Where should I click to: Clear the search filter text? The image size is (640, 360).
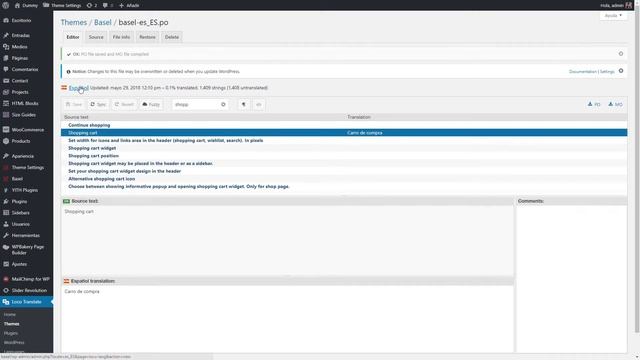tap(223, 104)
